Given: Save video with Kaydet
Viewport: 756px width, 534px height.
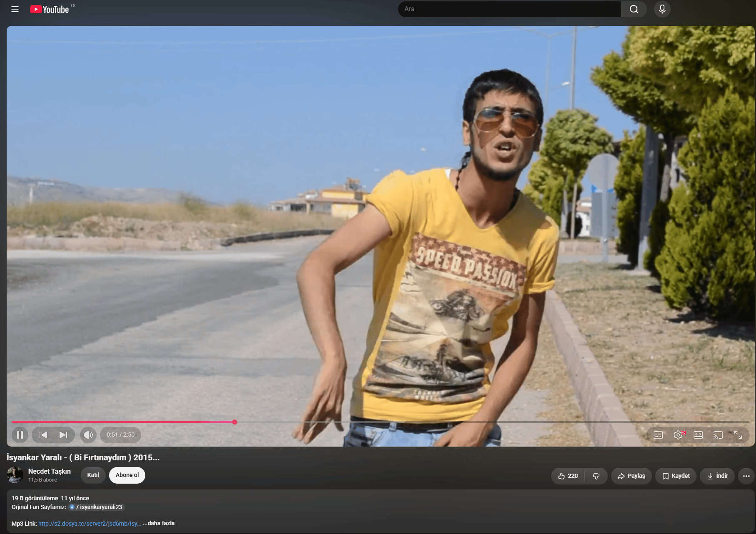Looking at the screenshot, I should click(676, 476).
